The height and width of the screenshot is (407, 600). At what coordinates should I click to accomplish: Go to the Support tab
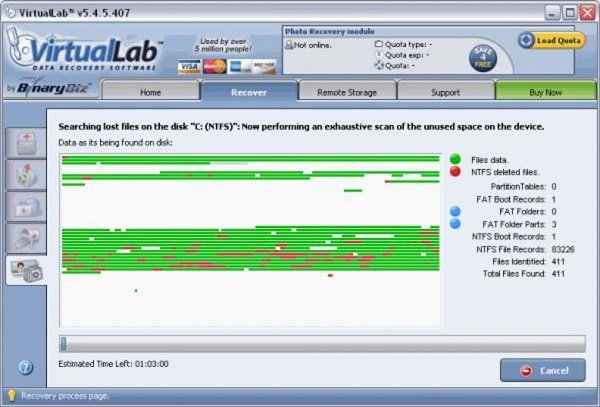(x=445, y=92)
